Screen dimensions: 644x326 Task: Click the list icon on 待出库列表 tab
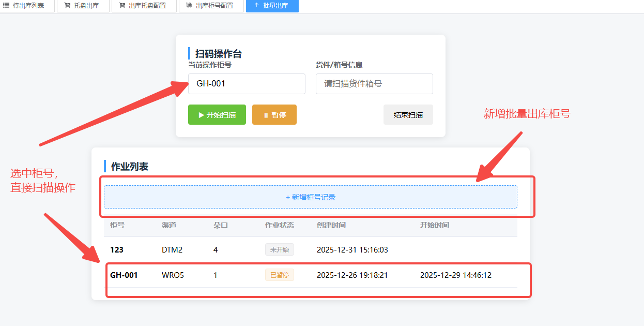(x=6, y=6)
